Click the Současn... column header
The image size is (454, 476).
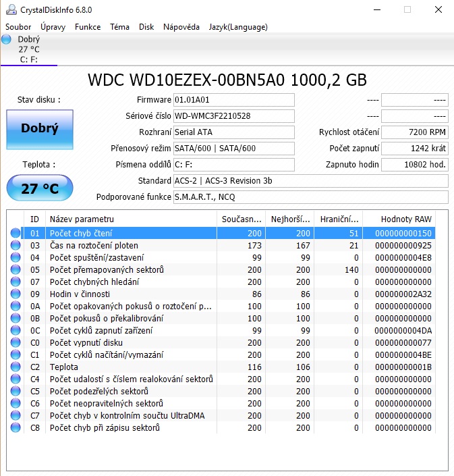point(242,219)
